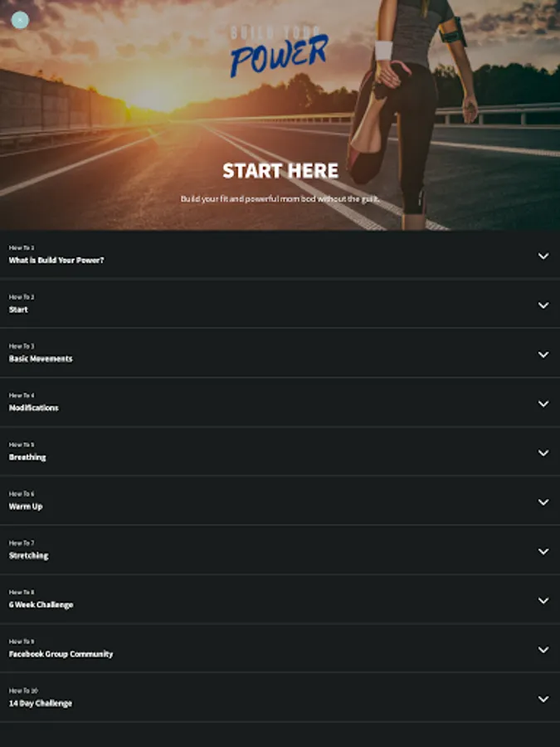This screenshot has width=560, height=747.
Task: Expand the 'Facebook Group Community' chevron
Action: (543, 650)
